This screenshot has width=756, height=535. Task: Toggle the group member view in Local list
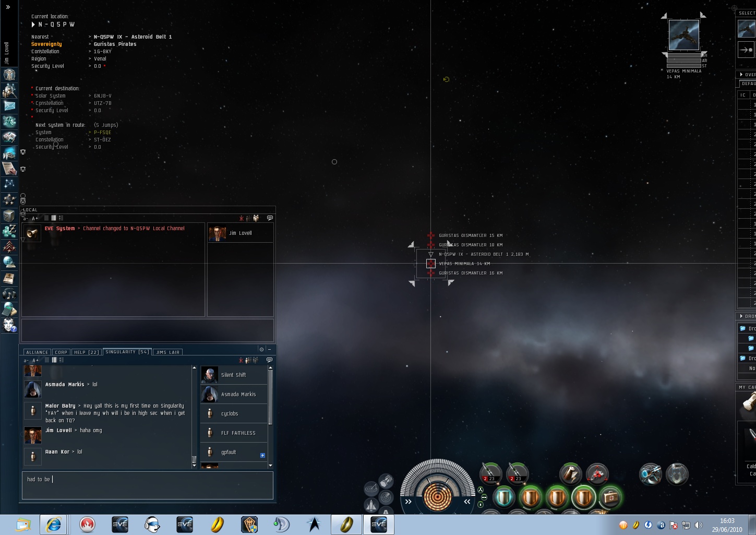click(x=256, y=218)
